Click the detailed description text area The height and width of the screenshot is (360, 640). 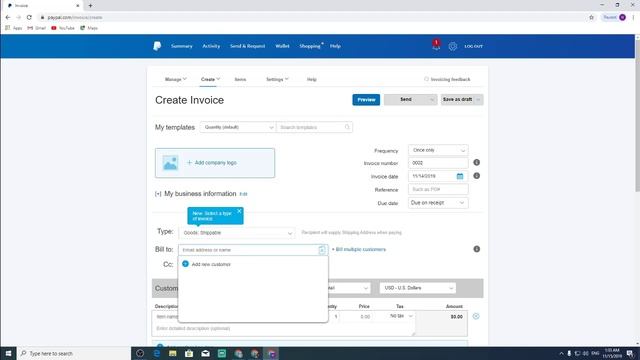coord(284,329)
